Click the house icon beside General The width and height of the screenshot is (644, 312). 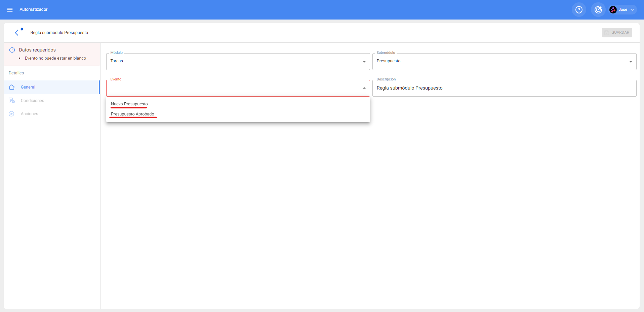click(12, 87)
